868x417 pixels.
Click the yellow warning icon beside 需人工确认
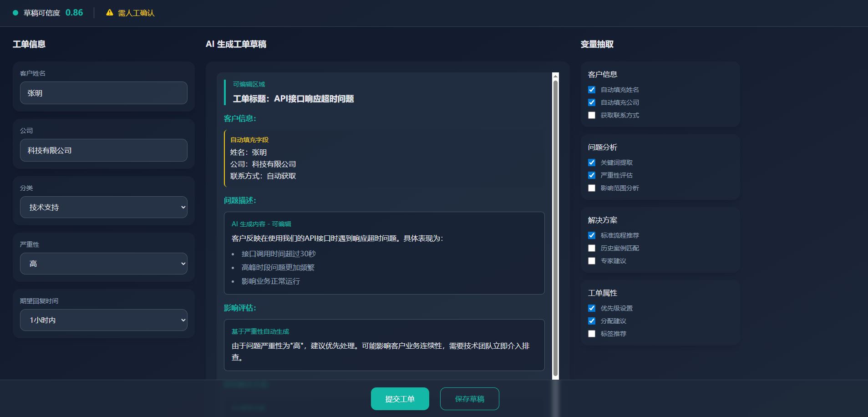click(x=109, y=13)
